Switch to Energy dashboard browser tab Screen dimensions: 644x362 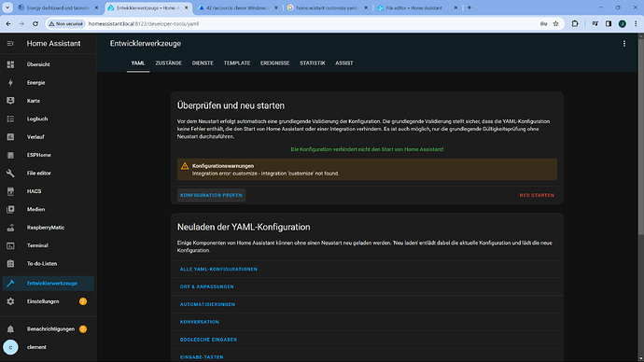[59, 7]
